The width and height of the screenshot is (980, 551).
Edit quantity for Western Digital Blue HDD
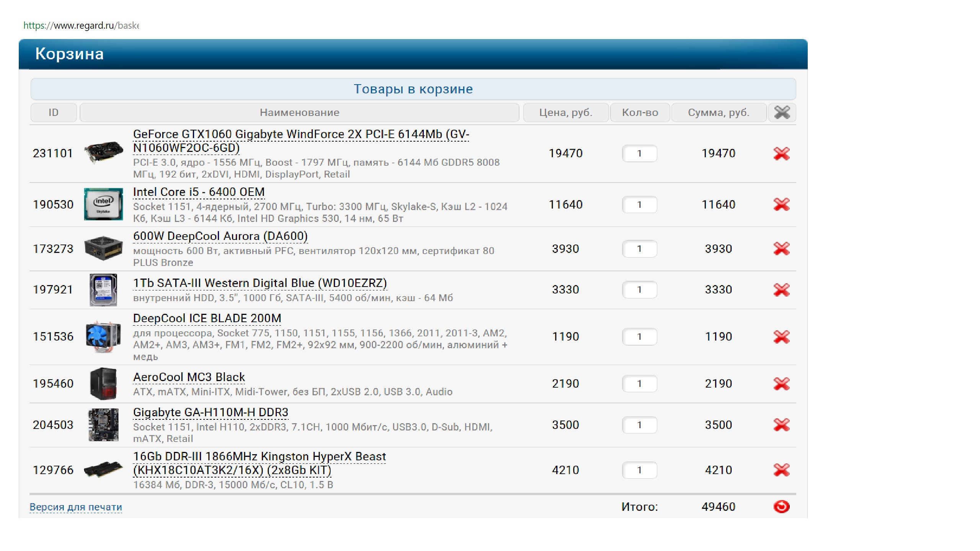[639, 290]
